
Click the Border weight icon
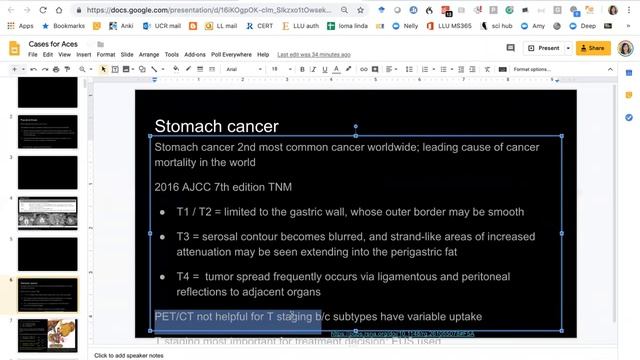coord(200,69)
